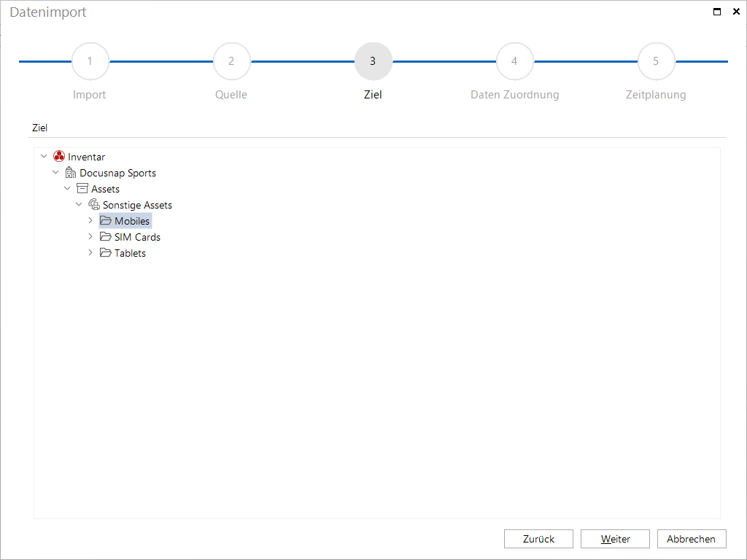Image resolution: width=747 pixels, height=560 pixels.
Task: Click the Assets archive box icon
Action: pos(82,189)
